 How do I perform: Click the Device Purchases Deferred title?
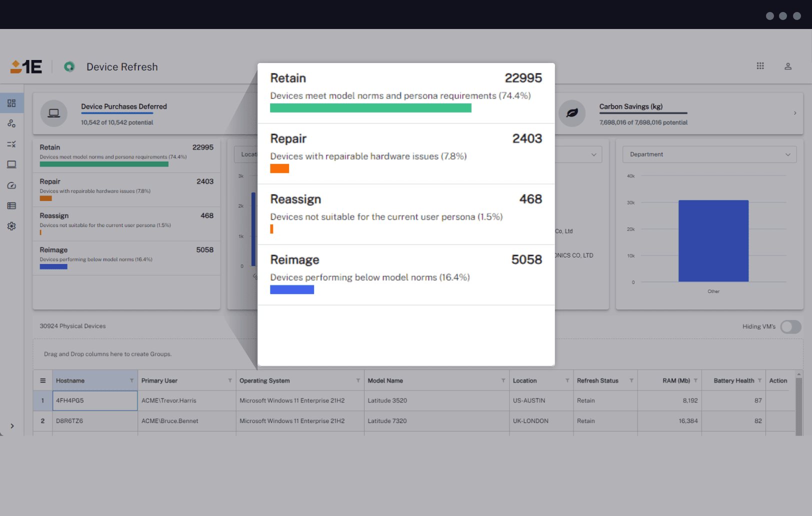click(124, 106)
